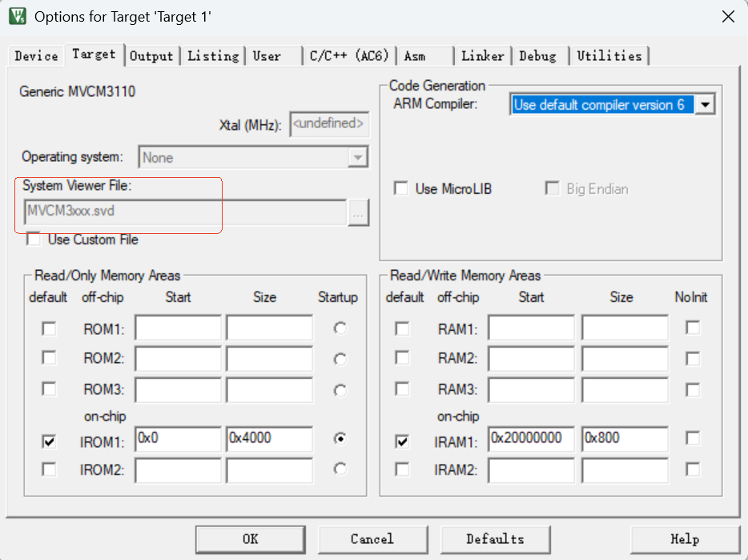Go to the Device tab
Image resolution: width=748 pixels, height=560 pixels.
click(x=36, y=56)
